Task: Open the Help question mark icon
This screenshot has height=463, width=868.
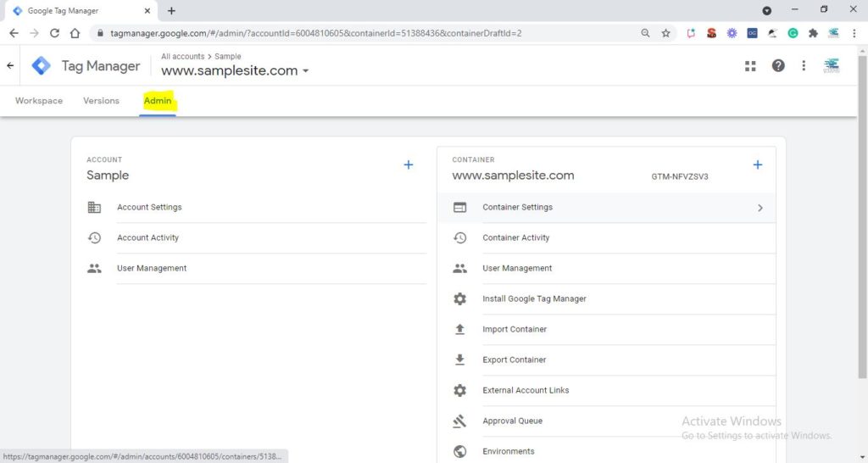Action: click(x=778, y=66)
